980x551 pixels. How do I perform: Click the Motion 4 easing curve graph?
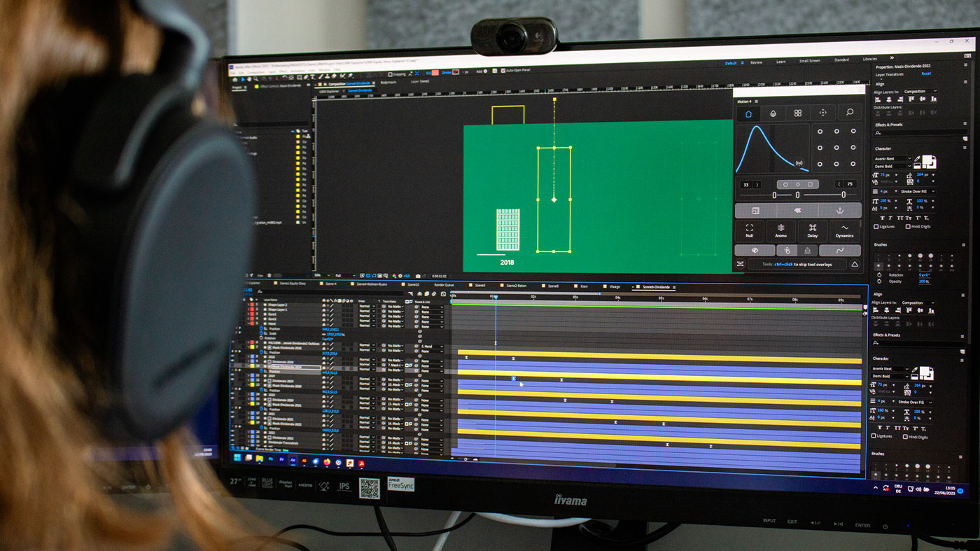tap(773, 148)
